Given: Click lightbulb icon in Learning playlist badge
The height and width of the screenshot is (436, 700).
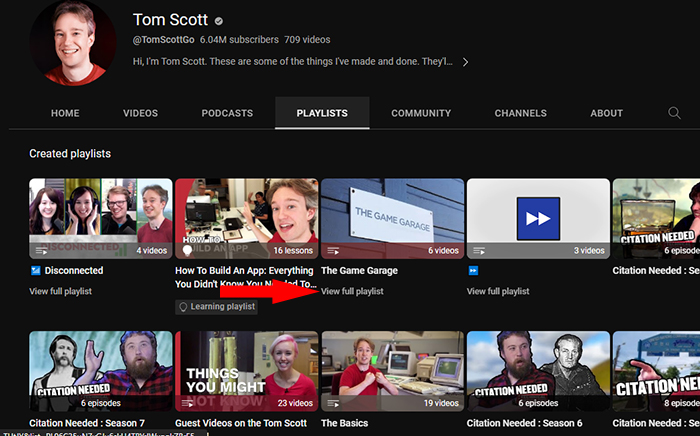Looking at the screenshot, I should [x=183, y=307].
